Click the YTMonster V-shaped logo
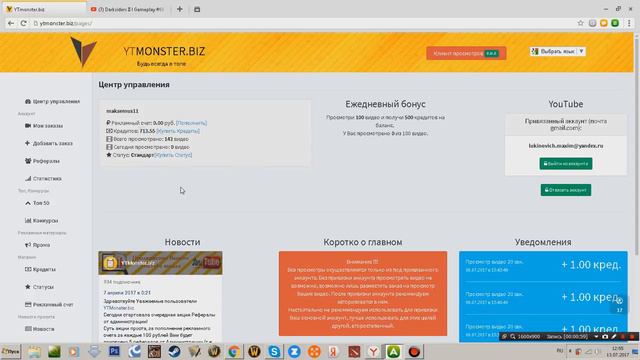The width and height of the screenshot is (640, 360). (83, 52)
